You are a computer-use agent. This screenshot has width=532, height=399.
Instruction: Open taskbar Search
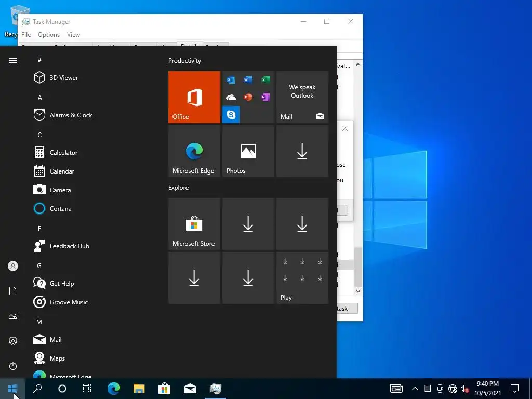(37, 389)
